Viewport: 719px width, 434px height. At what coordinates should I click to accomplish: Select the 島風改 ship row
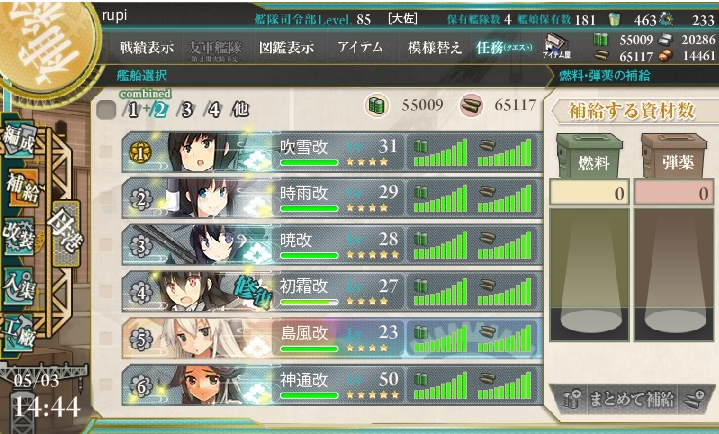332,338
